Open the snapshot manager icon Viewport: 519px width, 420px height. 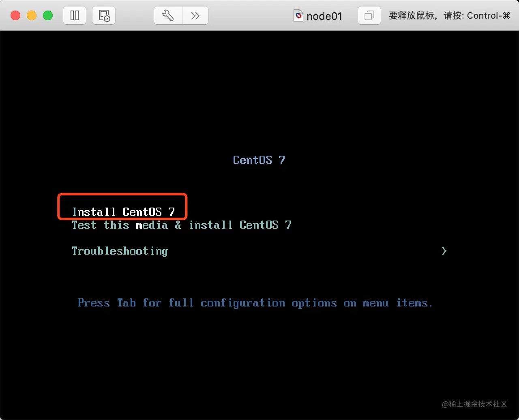pyautogui.click(x=104, y=16)
